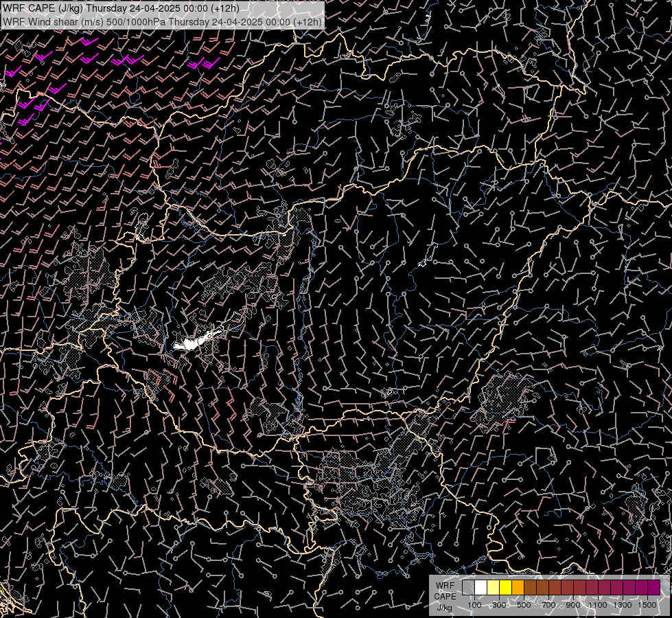672x618 pixels.
Task: Click the '900' legend tick label
Action: tap(573, 605)
